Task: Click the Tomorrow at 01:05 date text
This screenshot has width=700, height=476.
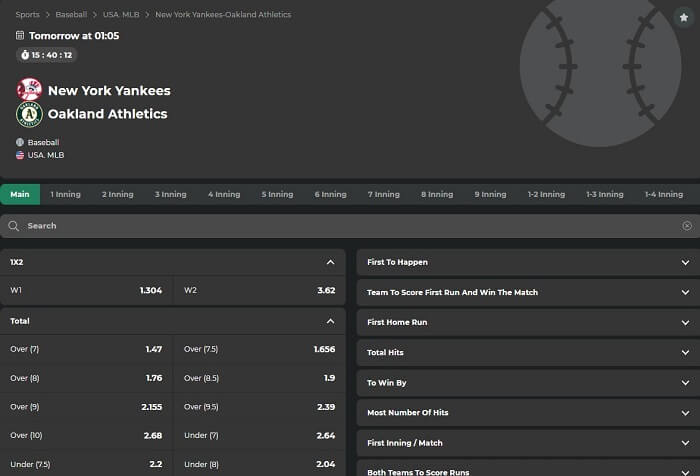Action: 74,36
